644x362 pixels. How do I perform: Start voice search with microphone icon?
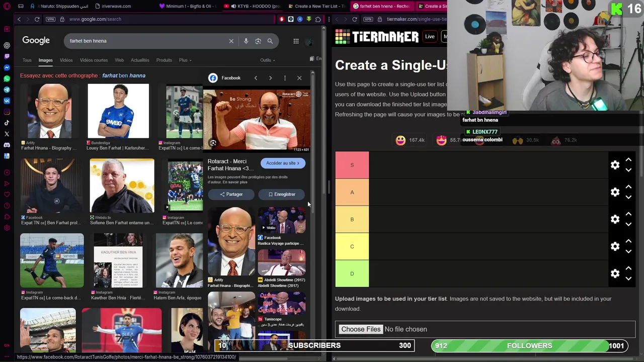pyautogui.click(x=246, y=41)
